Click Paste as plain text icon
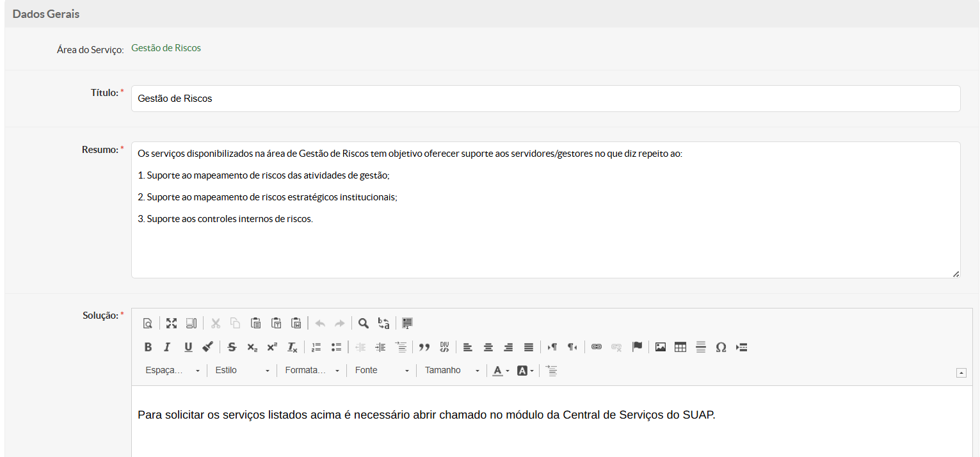 (x=276, y=323)
